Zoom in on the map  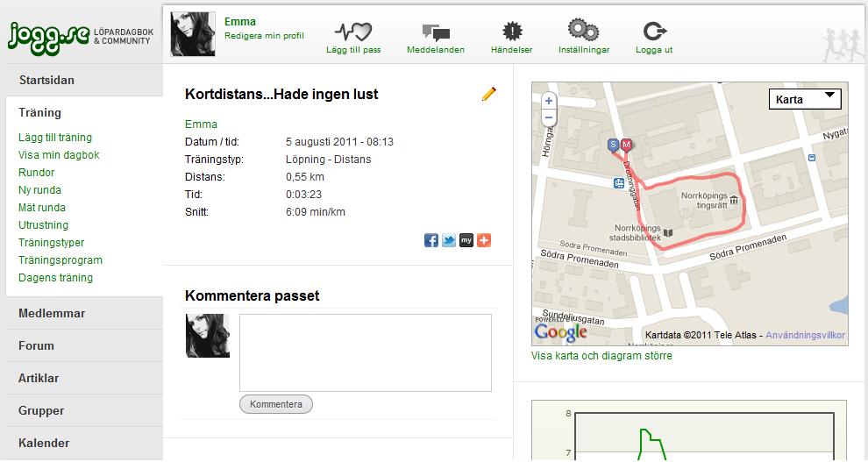coord(549,102)
